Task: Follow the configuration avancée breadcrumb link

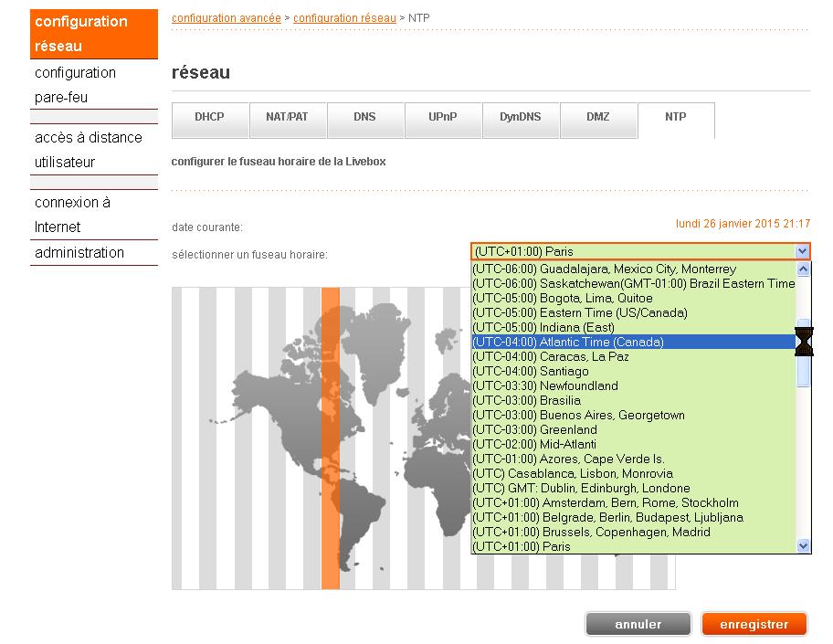Action: (x=226, y=17)
